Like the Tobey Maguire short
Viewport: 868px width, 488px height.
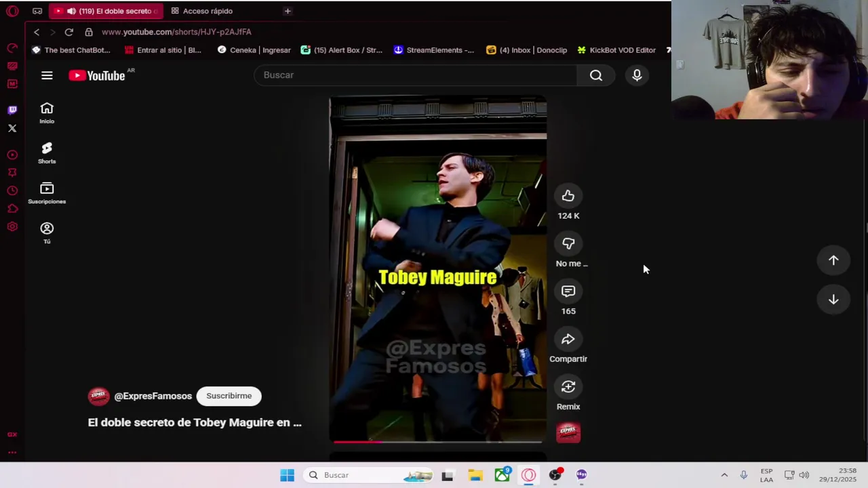click(568, 196)
